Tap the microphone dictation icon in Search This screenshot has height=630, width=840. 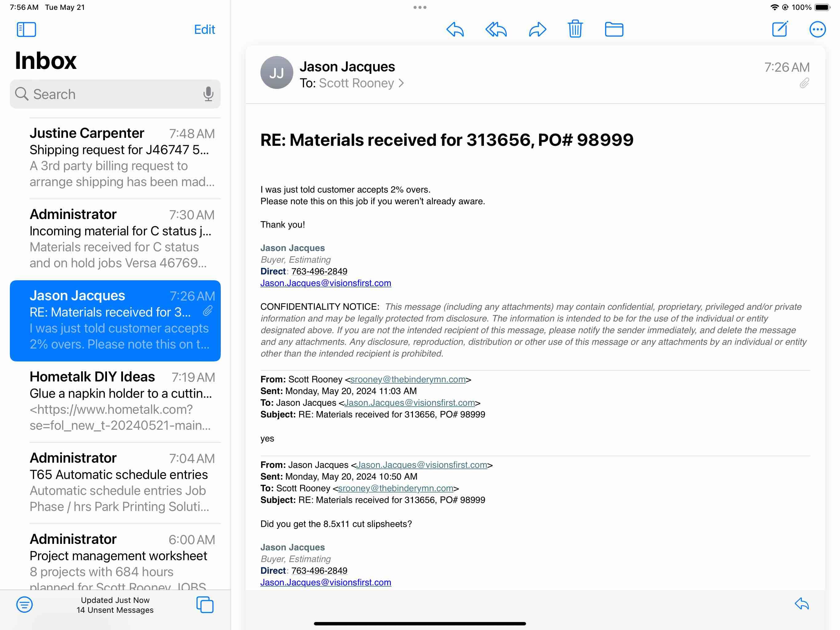tap(208, 94)
